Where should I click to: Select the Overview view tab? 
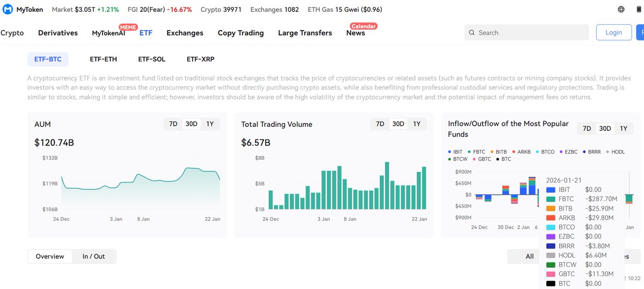click(50, 256)
